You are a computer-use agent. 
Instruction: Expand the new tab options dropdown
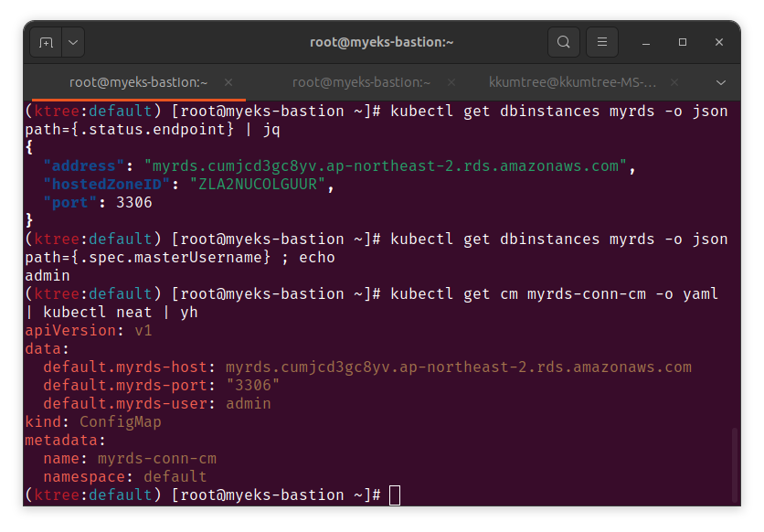(x=73, y=42)
